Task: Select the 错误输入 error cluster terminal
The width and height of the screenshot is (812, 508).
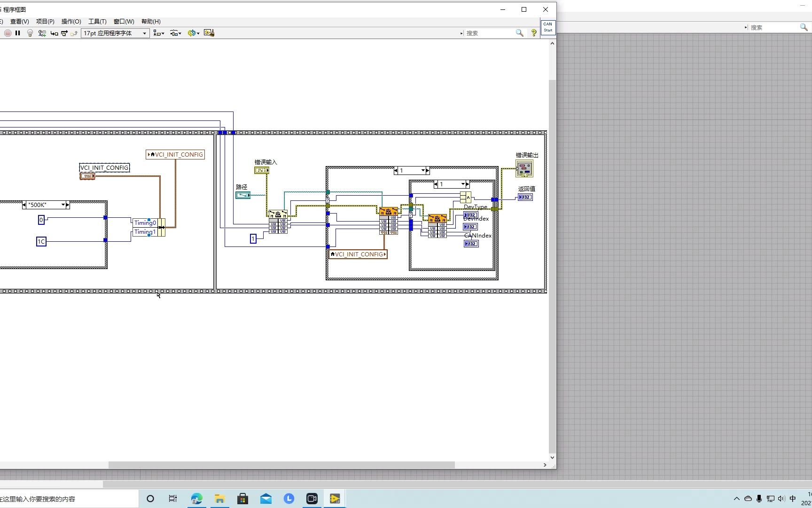Action: pyautogui.click(x=262, y=170)
